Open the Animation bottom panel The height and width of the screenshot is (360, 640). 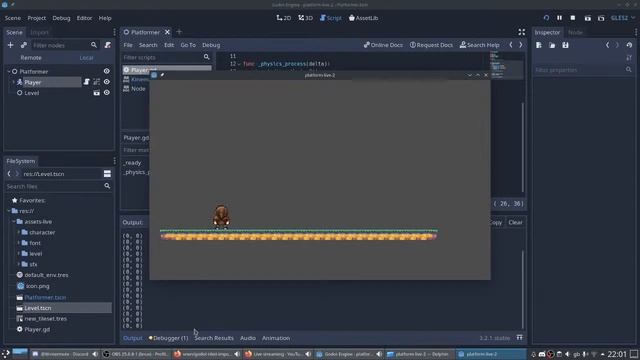[x=276, y=338]
